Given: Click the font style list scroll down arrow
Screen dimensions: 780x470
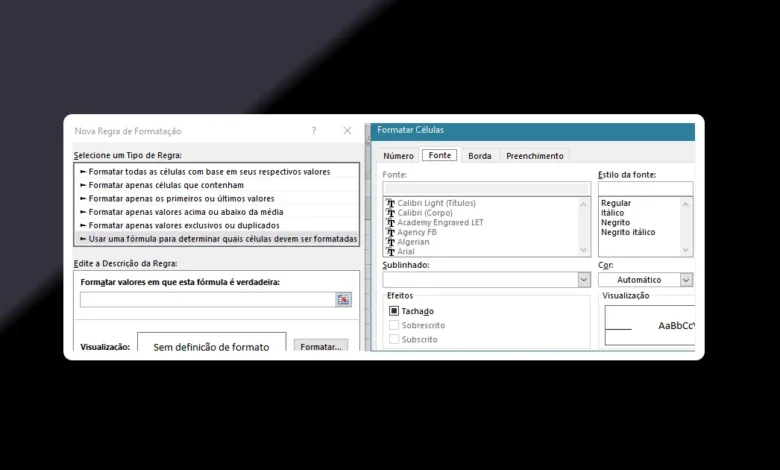Looking at the screenshot, I should click(x=685, y=250).
